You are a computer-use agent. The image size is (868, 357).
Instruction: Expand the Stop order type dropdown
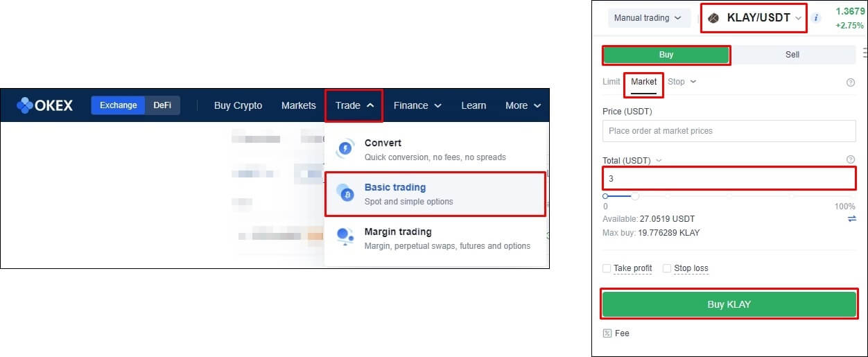coord(682,82)
